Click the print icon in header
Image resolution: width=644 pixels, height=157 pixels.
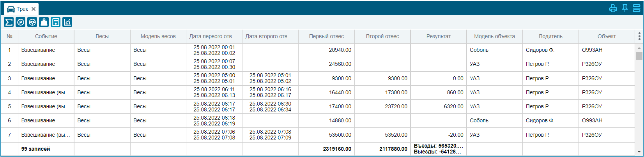click(x=613, y=8)
